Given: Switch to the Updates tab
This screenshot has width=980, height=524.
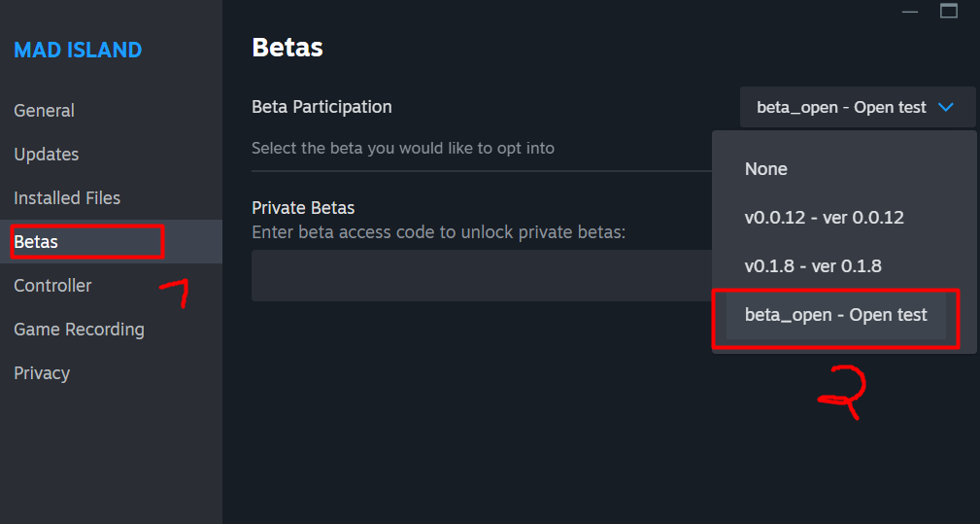Looking at the screenshot, I should click(x=46, y=155).
